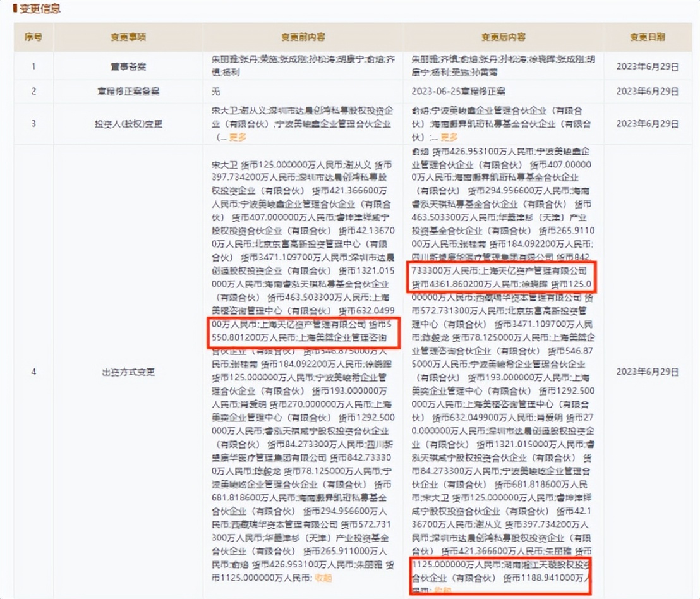Click the 变更前内容 column header

(301, 37)
